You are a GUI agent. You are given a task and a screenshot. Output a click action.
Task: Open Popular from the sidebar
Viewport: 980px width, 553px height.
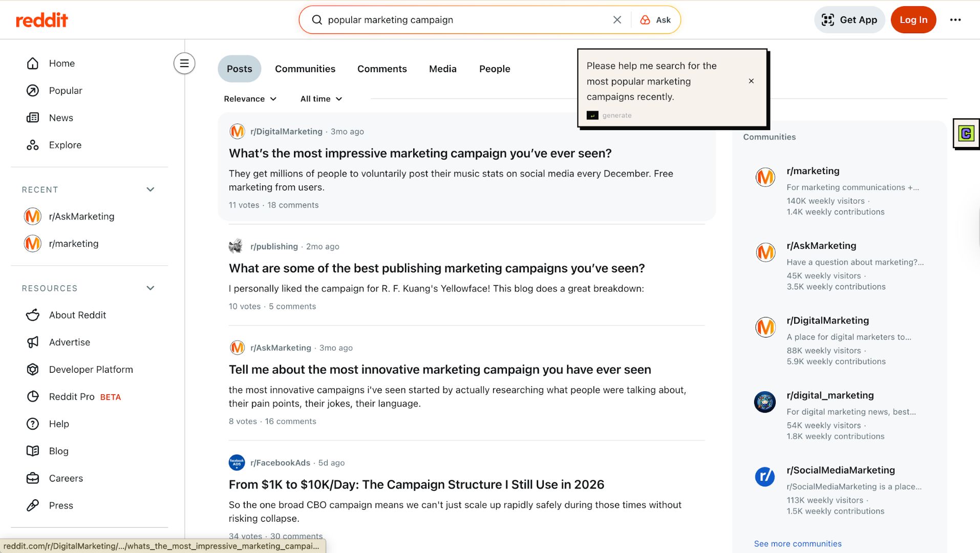(x=65, y=91)
